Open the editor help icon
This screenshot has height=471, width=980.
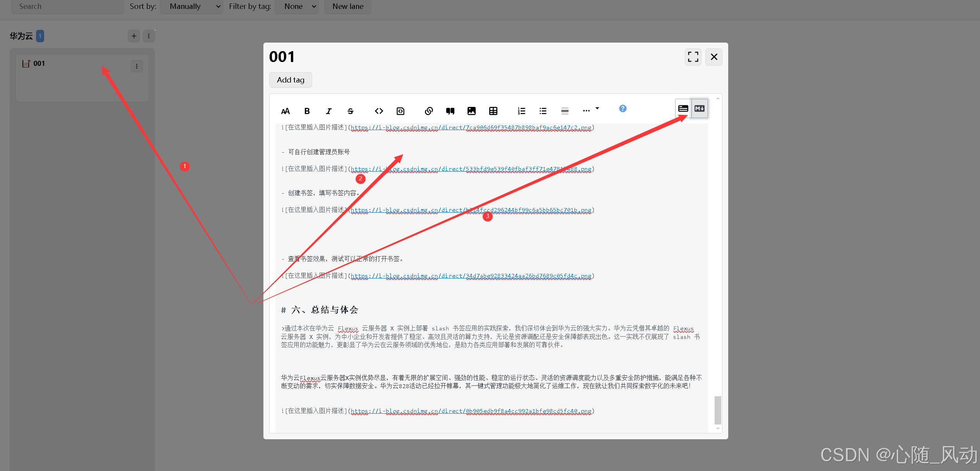[x=622, y=108]
